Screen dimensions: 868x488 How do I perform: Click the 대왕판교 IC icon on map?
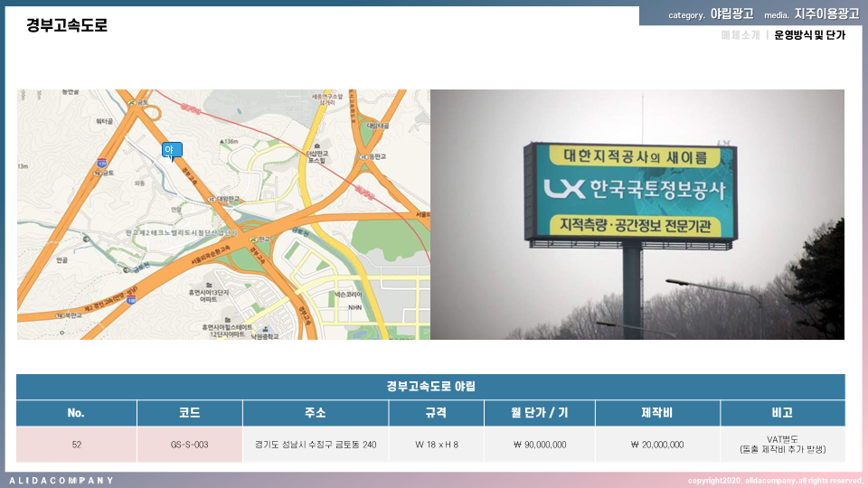(x=211, y=199)
